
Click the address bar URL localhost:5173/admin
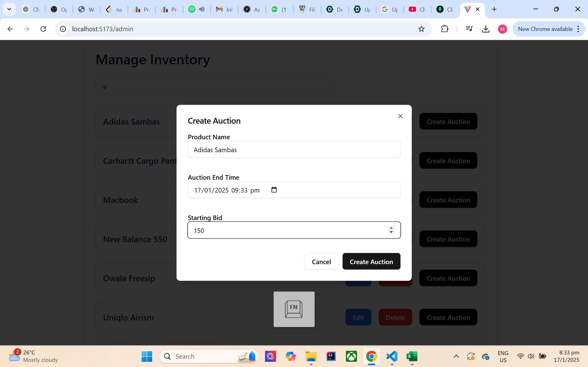pyautogui.click(x=103, y=29)
